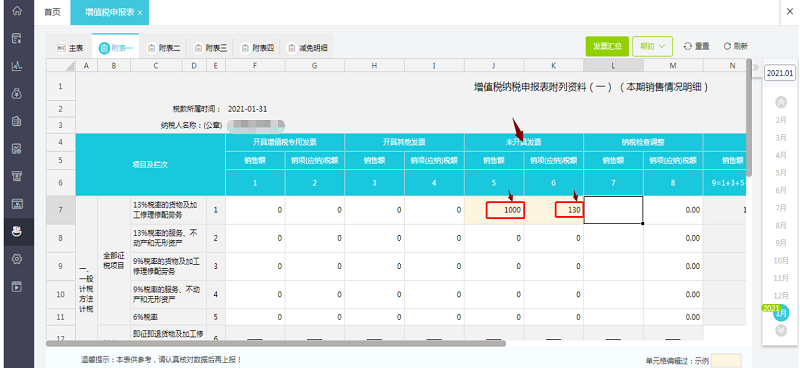This screenshot has width=800, height=368.
Task: Click the store shop sidebar icon
Action: [17, 176]
